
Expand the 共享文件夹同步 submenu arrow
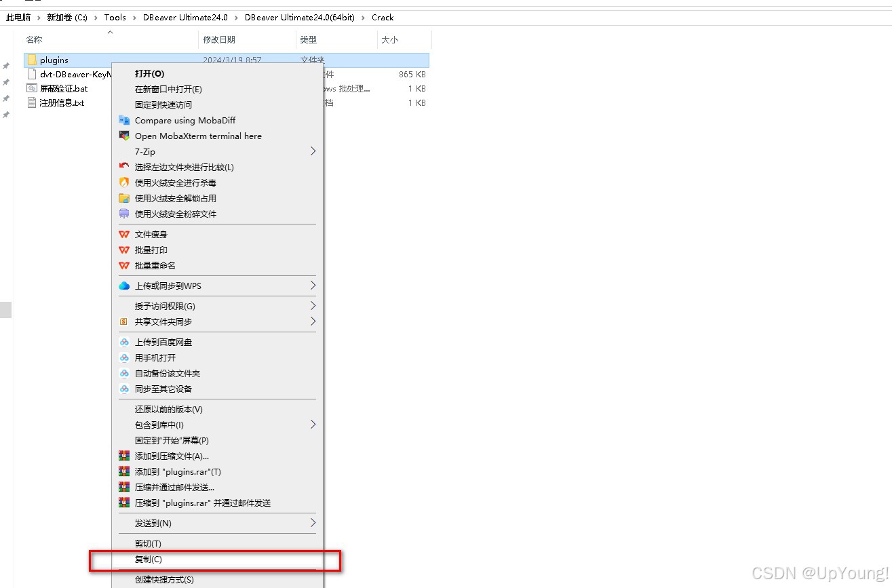[313, 321]
